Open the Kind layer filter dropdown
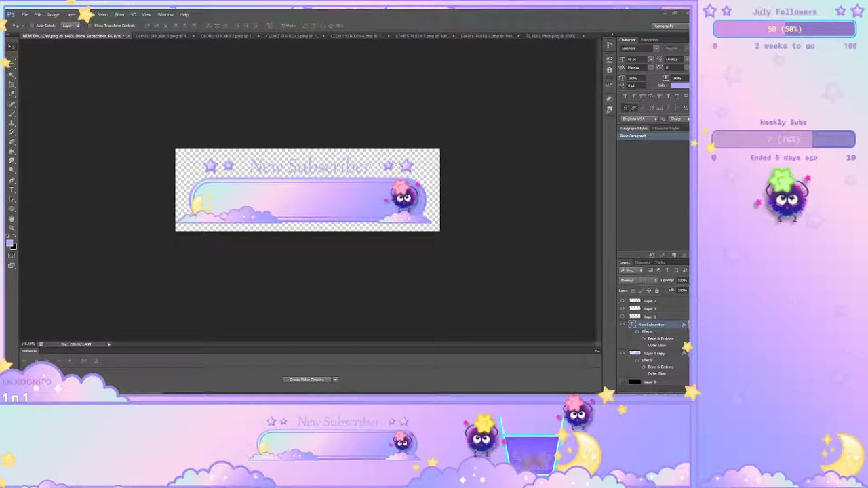Image resolution: width=868 pixels, height=488 pixels. tap(631, 270)
